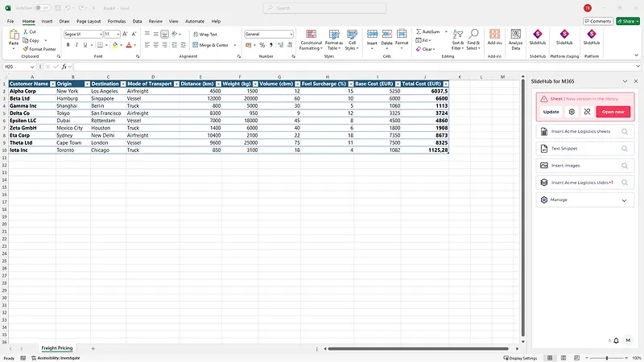The width and height of the screenshot is (644, 362).
Task: Apply red Font Color swatch
Action: click(129, 45)
